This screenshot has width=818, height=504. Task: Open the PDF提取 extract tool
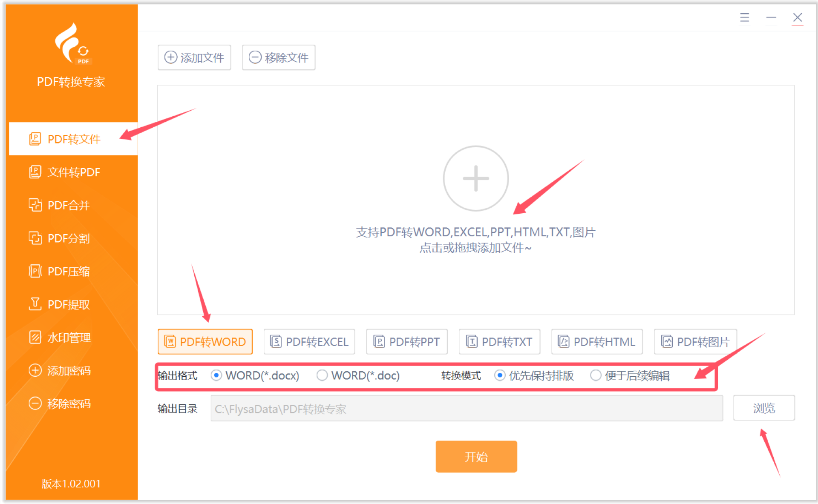[60, 304]
